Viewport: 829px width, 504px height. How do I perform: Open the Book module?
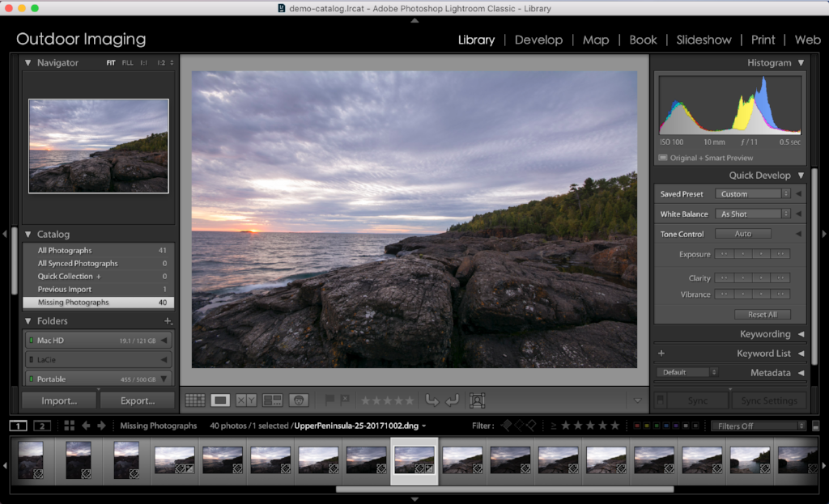643,40
